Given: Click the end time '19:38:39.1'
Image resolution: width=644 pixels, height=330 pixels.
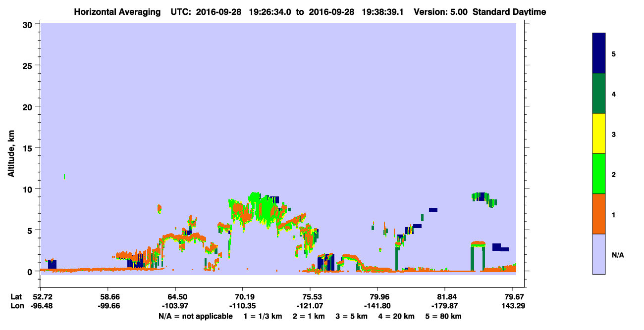Looking at the screenshot, I should [382, 12].
